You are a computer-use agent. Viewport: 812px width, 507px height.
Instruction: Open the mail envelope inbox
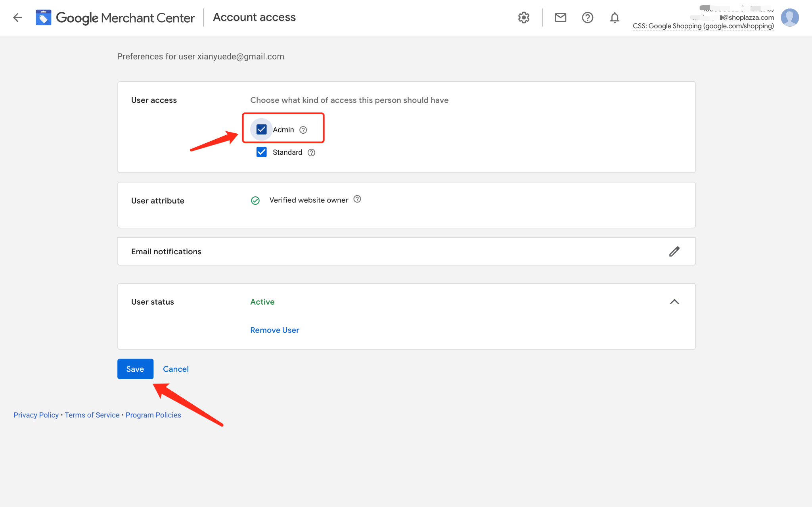560,17
